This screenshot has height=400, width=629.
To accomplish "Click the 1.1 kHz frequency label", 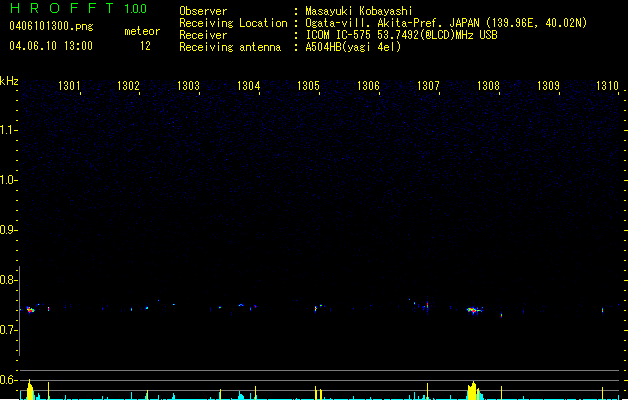I will click(x=8, y=130).
